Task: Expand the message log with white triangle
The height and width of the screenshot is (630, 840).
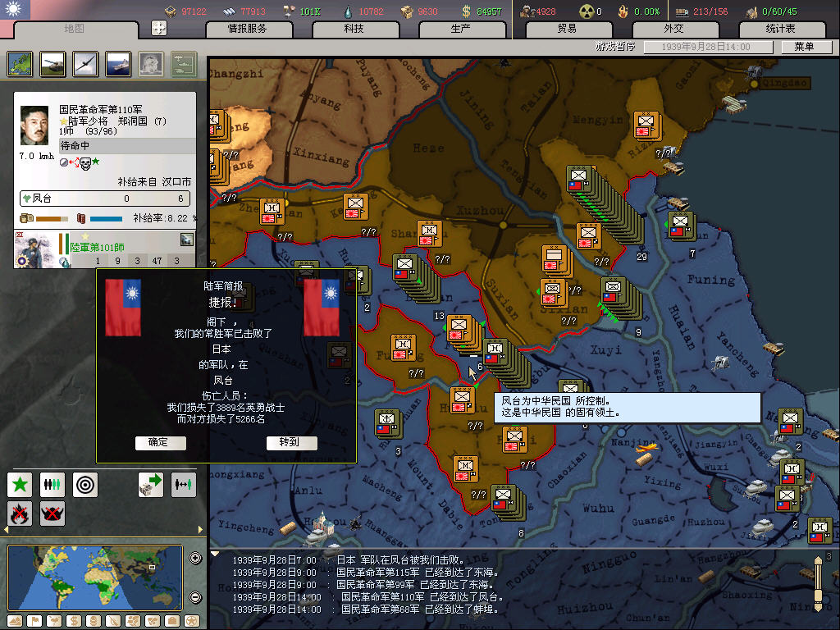Action: 215,554
